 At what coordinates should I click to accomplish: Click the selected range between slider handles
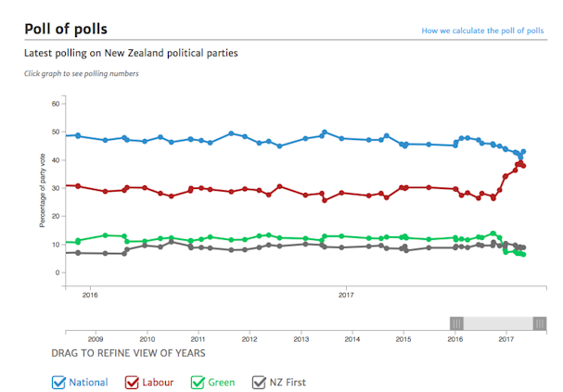[497, 322]
